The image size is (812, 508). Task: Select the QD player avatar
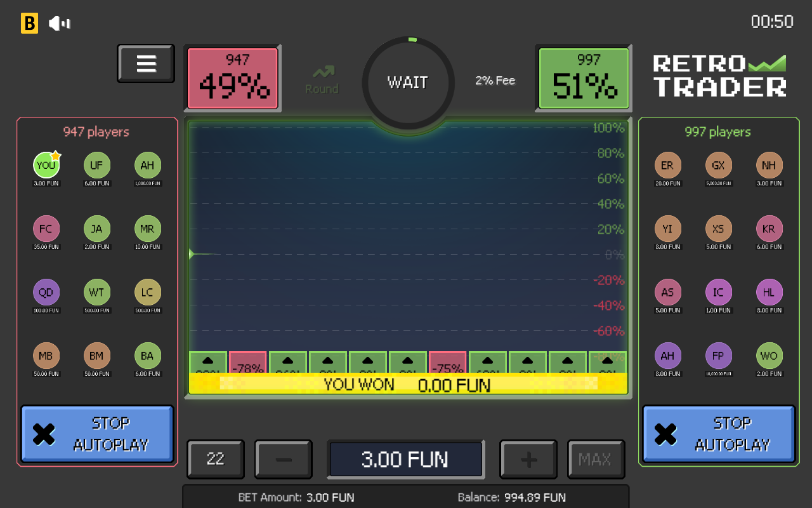point(46,292)
